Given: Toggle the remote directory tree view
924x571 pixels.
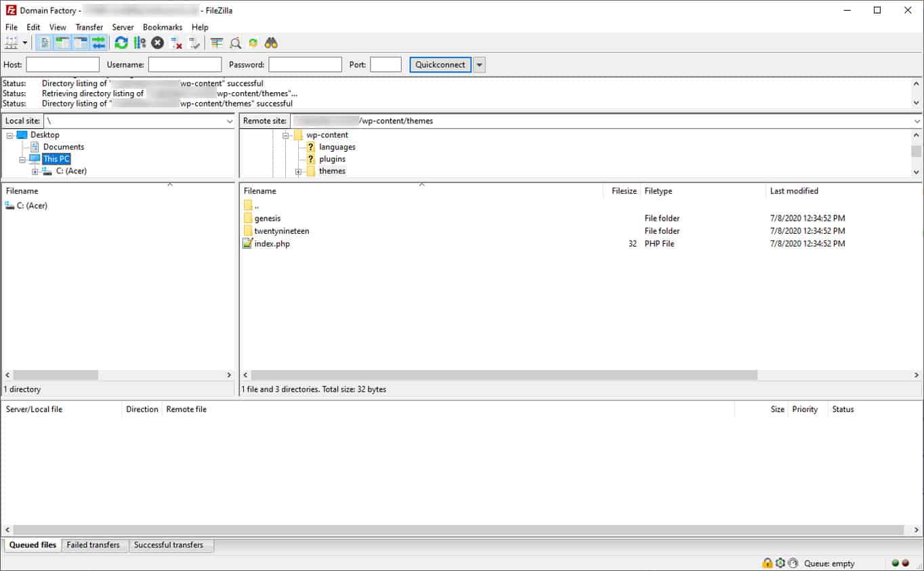Looking at the screenshot, I should point(81,43).
